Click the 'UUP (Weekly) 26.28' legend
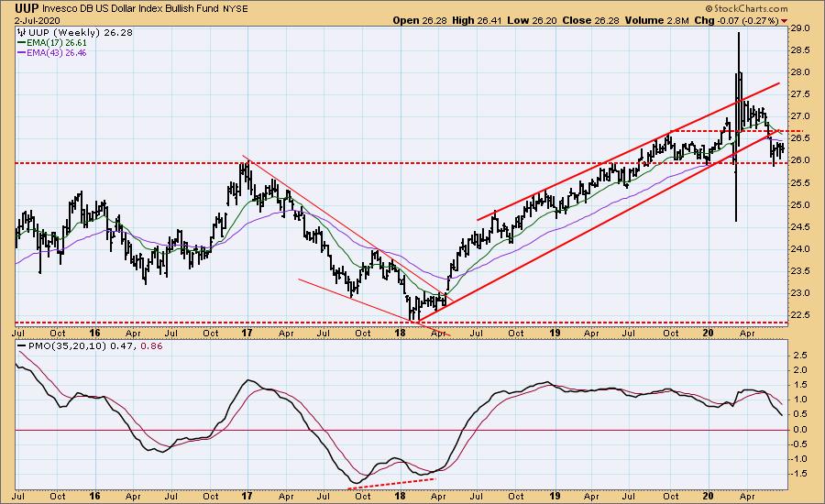The height and width of the screenshot is (504, 825). pyautogui.click(x=81, y=32)
